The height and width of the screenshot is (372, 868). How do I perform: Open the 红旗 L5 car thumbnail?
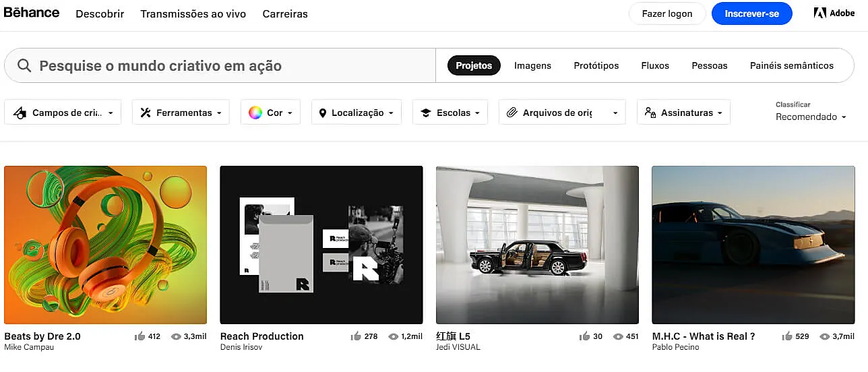537,245
